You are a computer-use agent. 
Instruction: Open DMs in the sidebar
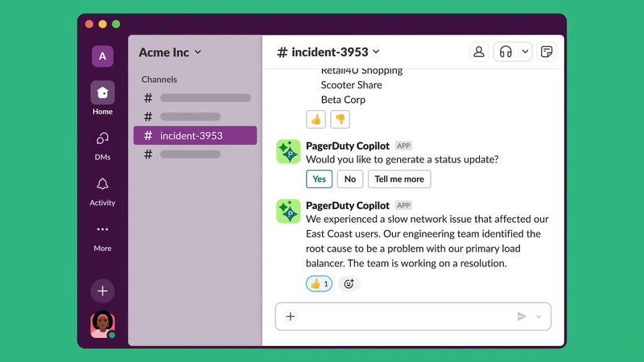pyautogui.click(x=102, y=146)
